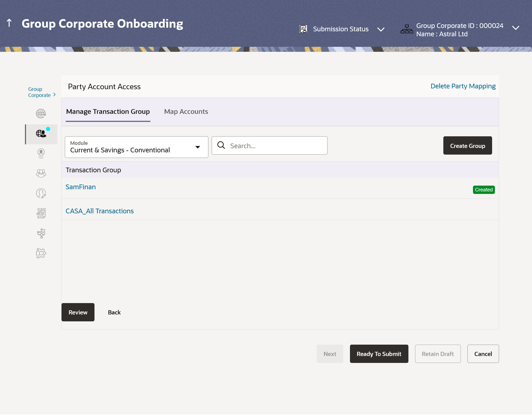Expand the Submission Status dropdown
The image size is (532, 415).
pos(381,29)
